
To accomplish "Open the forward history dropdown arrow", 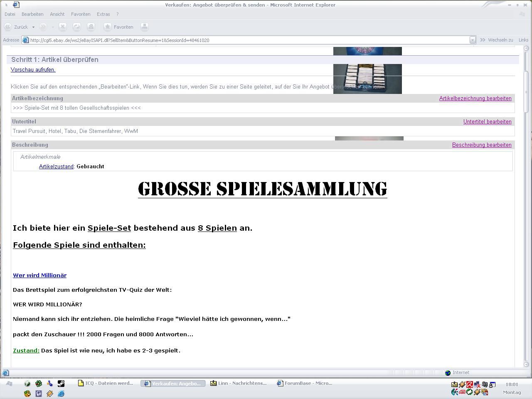I will click(x=53, y=27).
